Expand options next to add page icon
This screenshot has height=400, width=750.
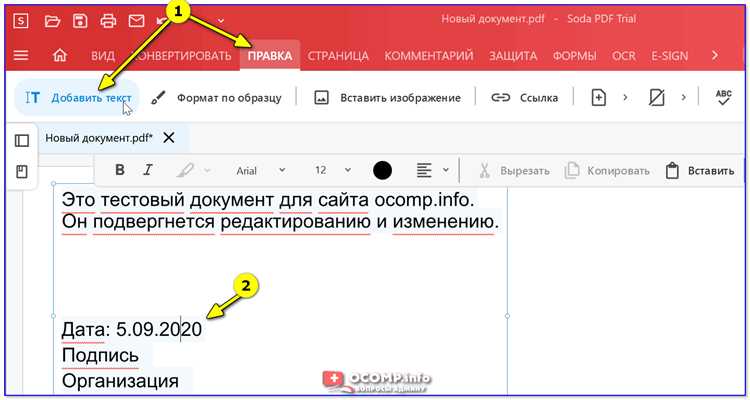pyautogui.click(x=625, y=98)
